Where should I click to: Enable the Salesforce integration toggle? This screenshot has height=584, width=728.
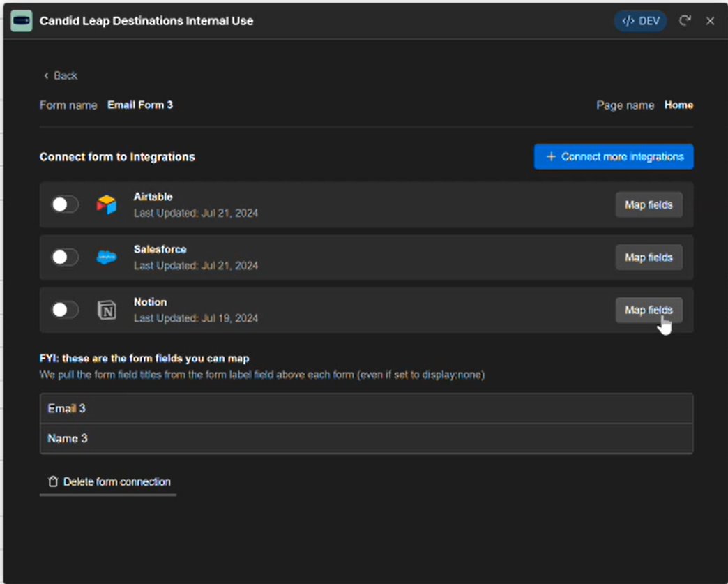(65, 257)
